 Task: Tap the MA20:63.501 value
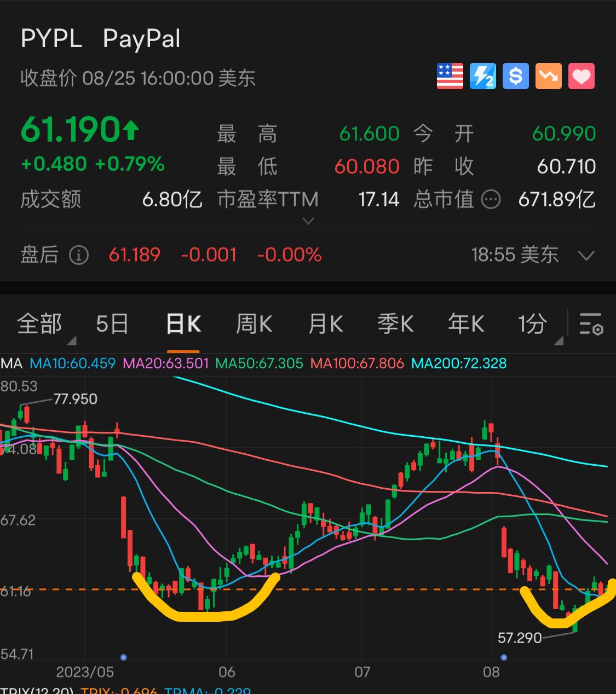[x=166, y=363]
